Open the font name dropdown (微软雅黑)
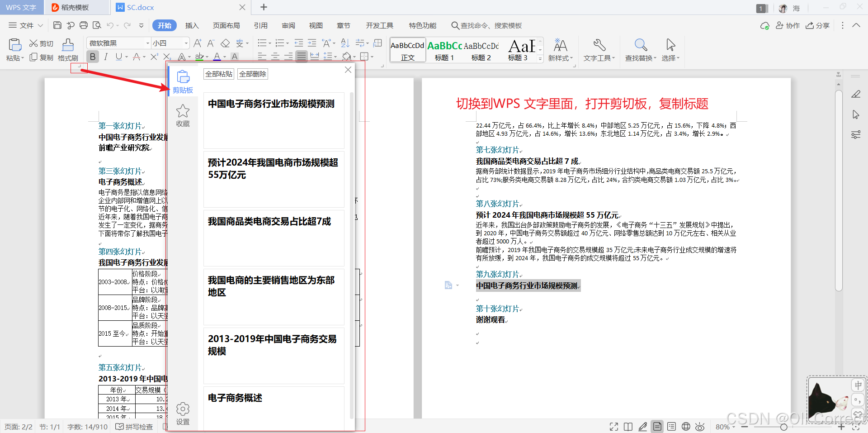This screenshot has height=433, width=868. pos(147,43)
